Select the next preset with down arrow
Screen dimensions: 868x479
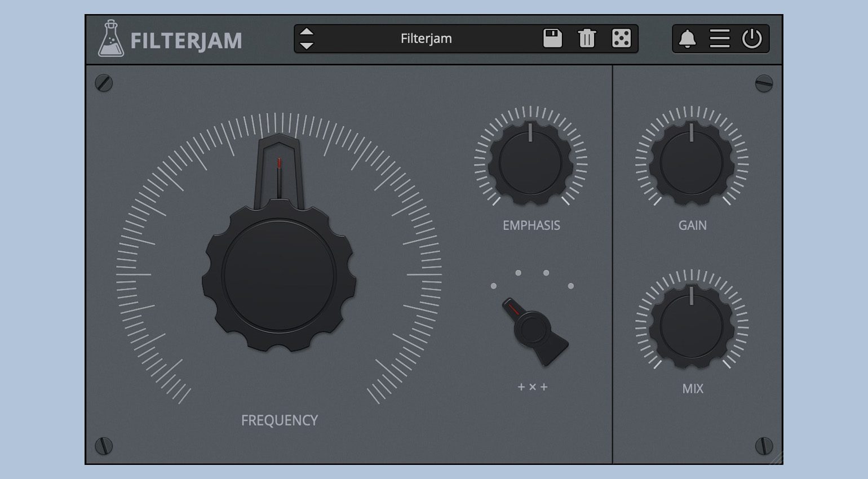coord(306,46)
